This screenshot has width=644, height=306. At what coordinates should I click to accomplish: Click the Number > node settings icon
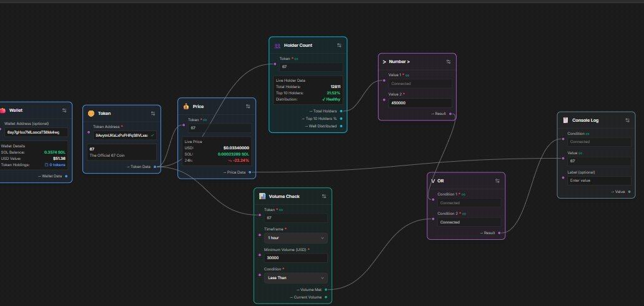[448, 62]
